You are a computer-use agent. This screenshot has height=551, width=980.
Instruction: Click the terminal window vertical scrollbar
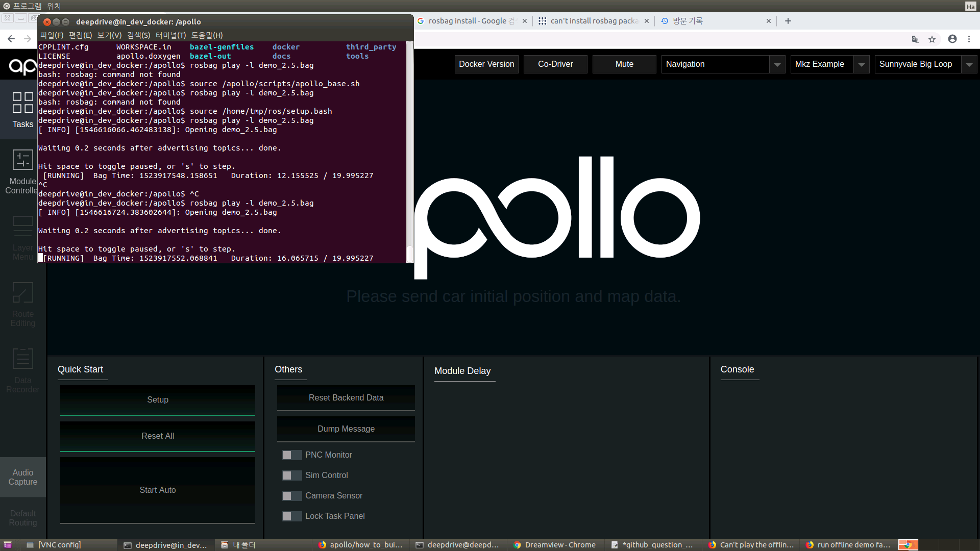click(x=409, y=153)
